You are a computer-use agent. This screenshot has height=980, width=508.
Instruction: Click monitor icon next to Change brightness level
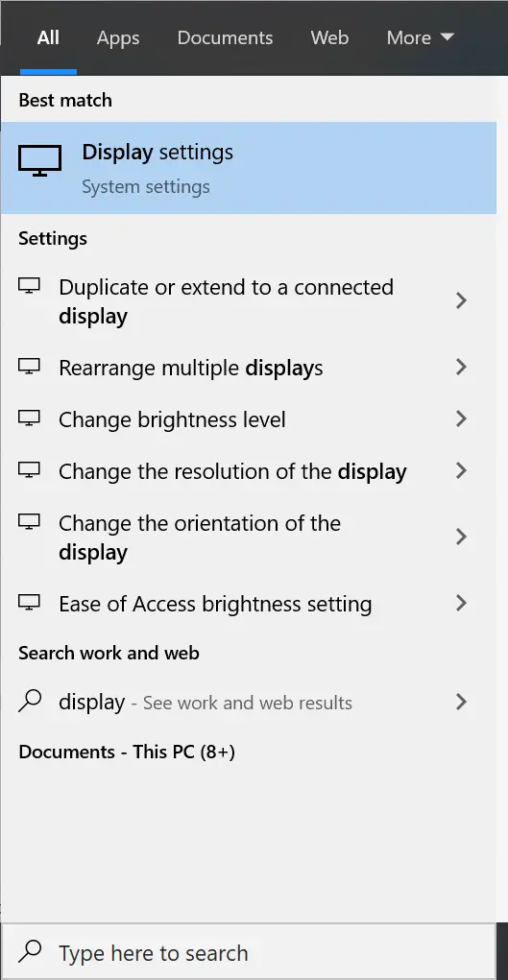pos(29,418)
